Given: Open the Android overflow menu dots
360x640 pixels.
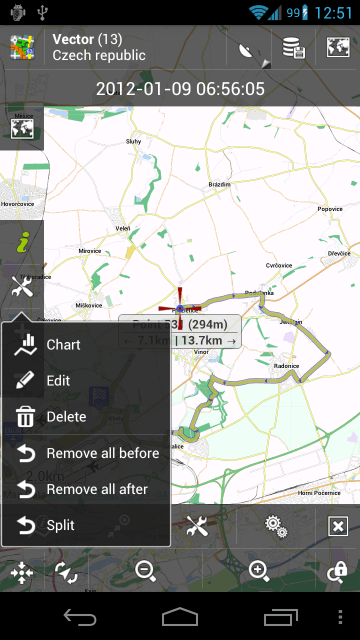Looking at the screenshot, I should (340, 618).
